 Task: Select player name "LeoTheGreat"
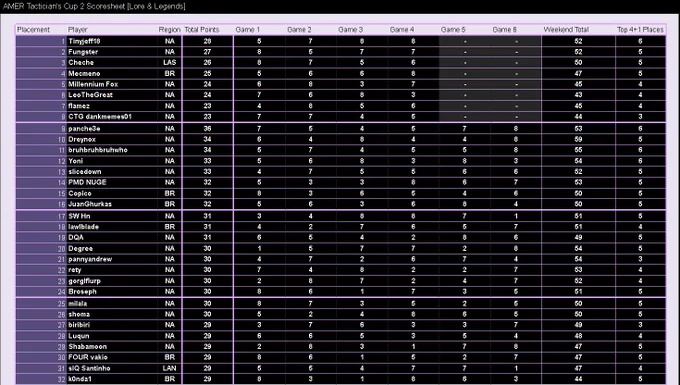tap(90, 95)
